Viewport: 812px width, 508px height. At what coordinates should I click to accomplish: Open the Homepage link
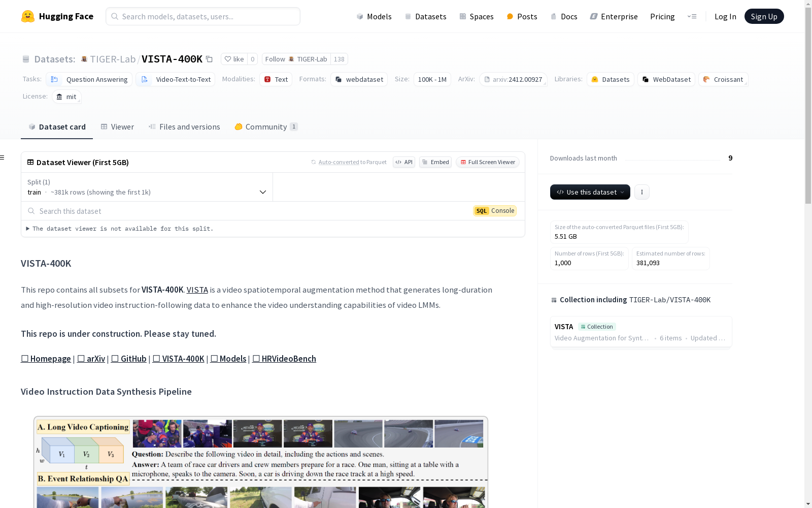pos(46,359)
